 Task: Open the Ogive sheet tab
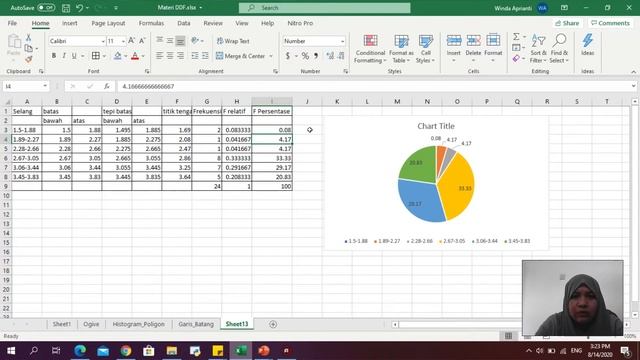91,324
